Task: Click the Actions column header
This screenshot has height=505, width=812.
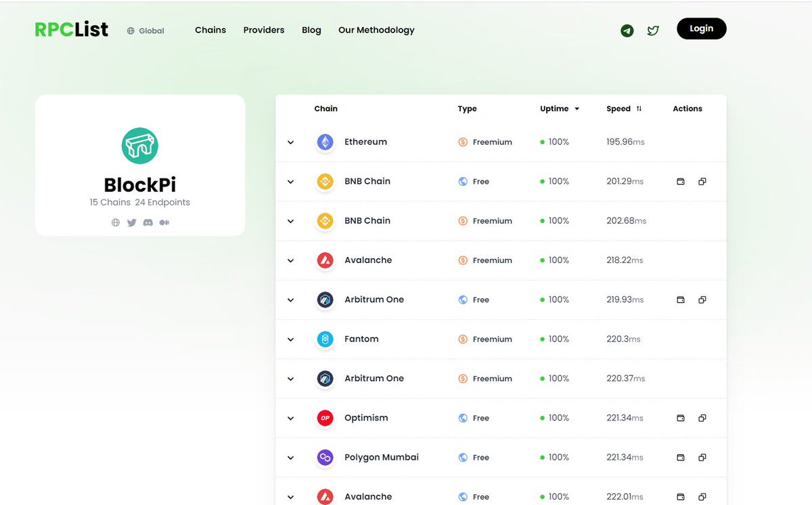Action: [687, 108]
